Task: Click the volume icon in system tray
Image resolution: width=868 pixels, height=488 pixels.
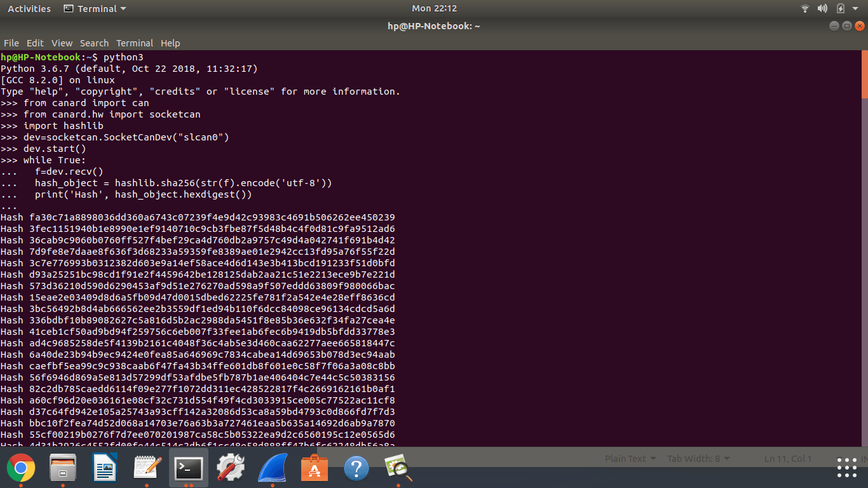Action: [822, 9]
